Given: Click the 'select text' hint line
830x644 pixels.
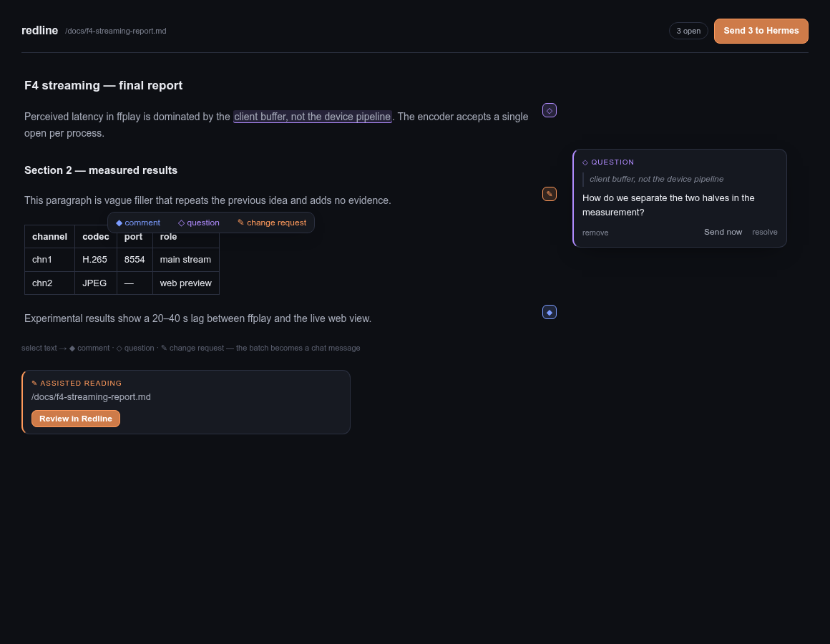Looking at the screenshot, I should (190, 348).
